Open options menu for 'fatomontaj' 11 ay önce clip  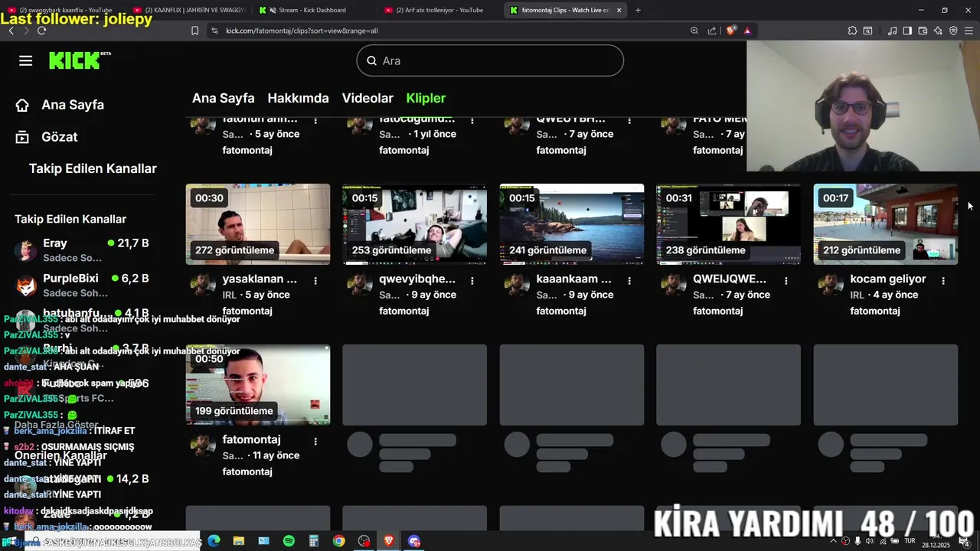(x=315, y=442)
